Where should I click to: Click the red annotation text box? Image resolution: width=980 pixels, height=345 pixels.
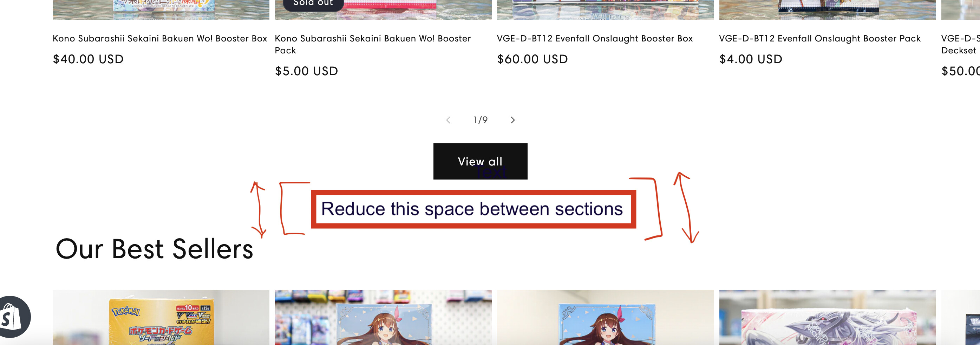[x=473, y=209]
